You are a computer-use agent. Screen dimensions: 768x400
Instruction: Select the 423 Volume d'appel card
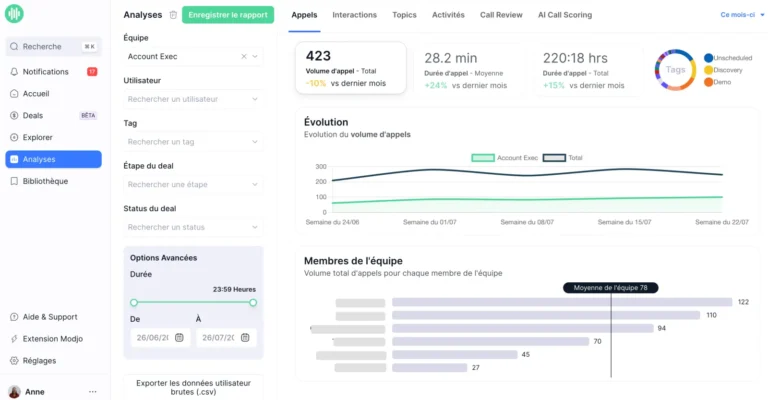[351, 68]
